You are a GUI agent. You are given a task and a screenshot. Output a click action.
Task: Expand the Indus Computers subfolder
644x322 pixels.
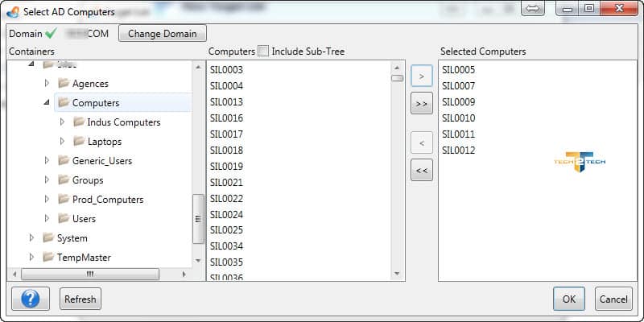pos(62,122)
